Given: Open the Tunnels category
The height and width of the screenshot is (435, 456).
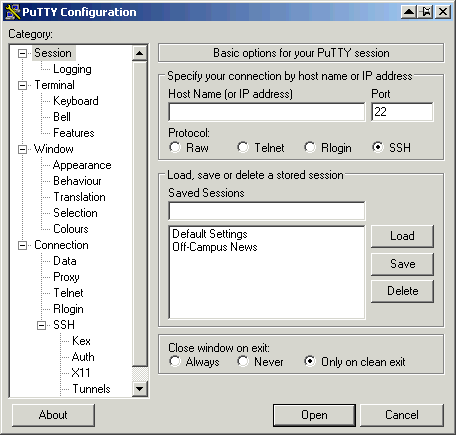Looking at the screenshot, I should click(x=91, y=389).
